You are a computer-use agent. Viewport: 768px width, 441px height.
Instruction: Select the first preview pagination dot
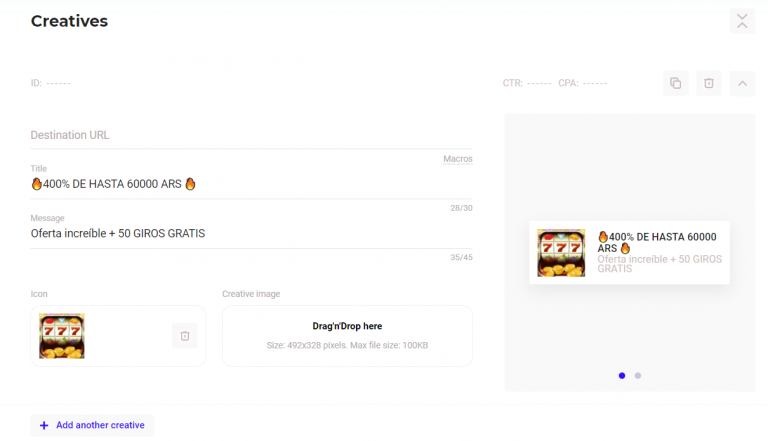[x=622, y=376]
